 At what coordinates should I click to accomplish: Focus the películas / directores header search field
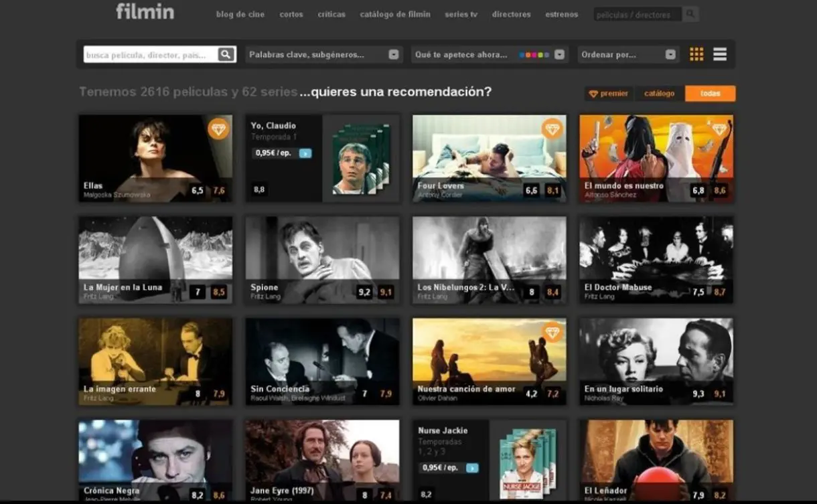click(x=638, y=14)
